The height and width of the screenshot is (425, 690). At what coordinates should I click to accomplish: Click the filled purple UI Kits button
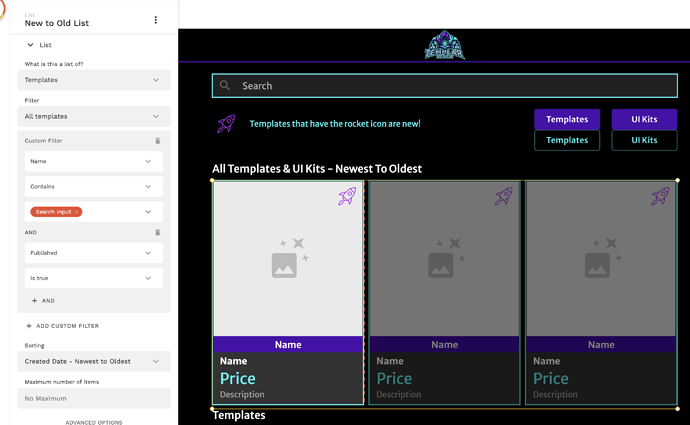click(x=644, y=119)
